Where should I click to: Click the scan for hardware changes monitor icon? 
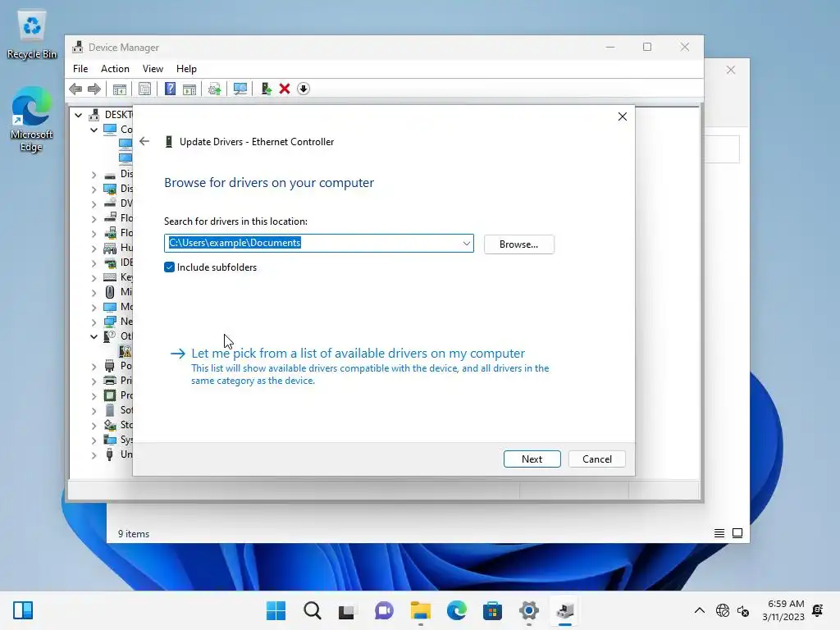[x=240, y=89]
